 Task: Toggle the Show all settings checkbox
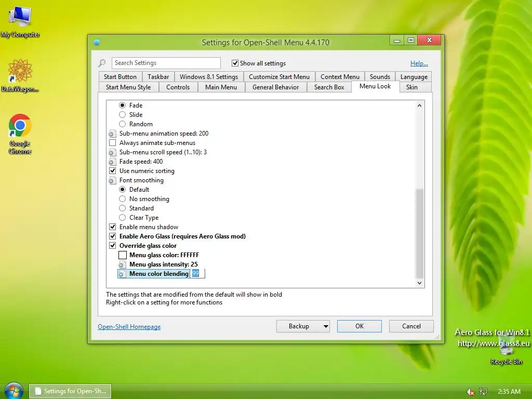pyautogui.click(x=235, y=63)
